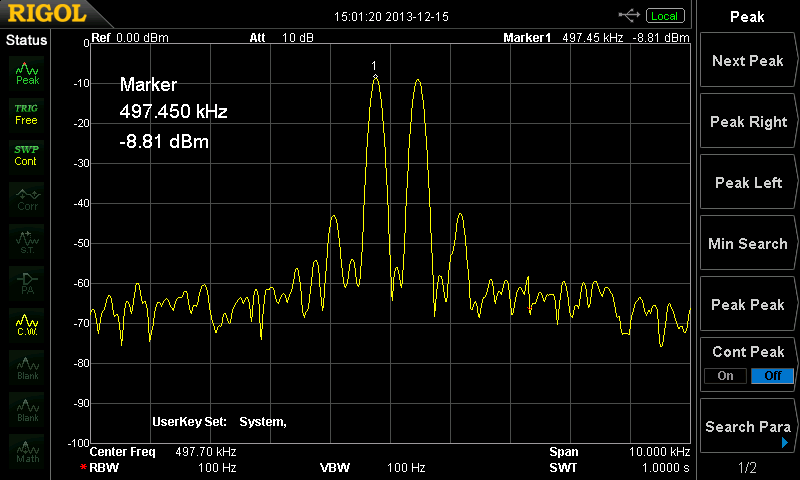
Task: Click the S.T status icon
Action: 27,239
